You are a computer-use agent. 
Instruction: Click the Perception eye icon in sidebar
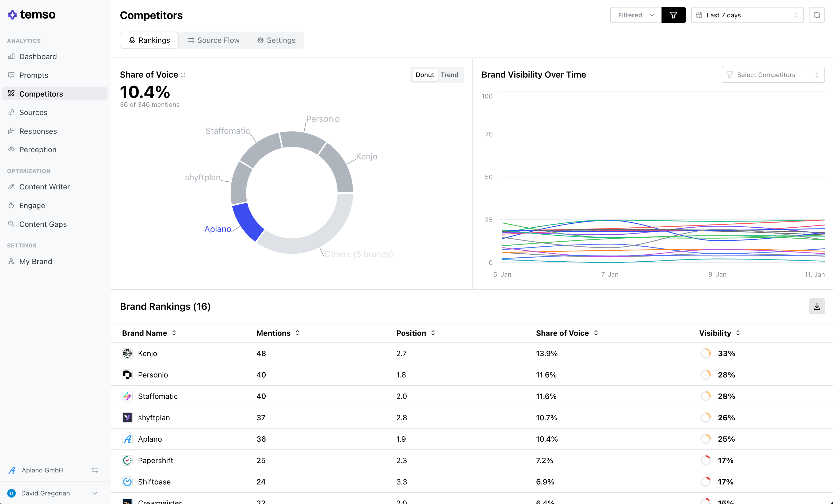[12, 150]
